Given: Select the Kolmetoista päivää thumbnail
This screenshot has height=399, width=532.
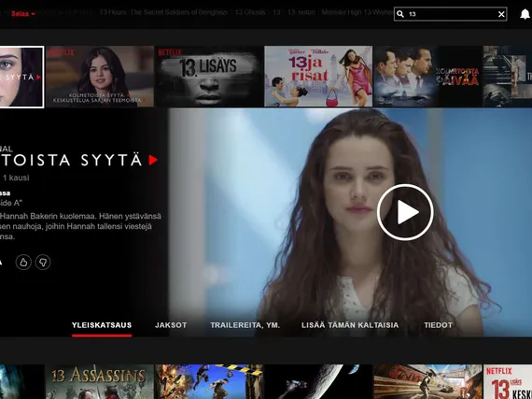Looking at the screenshot, I should 427,77.
